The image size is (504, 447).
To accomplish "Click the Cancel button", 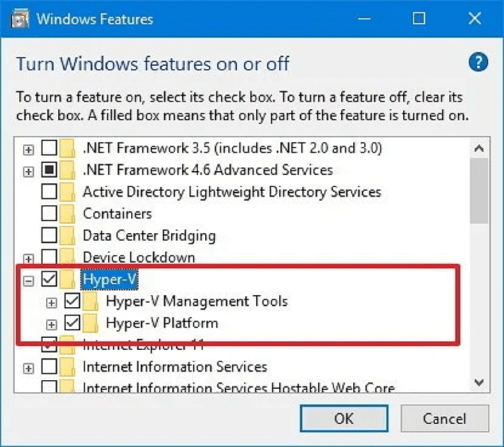I will pos(445,419).
